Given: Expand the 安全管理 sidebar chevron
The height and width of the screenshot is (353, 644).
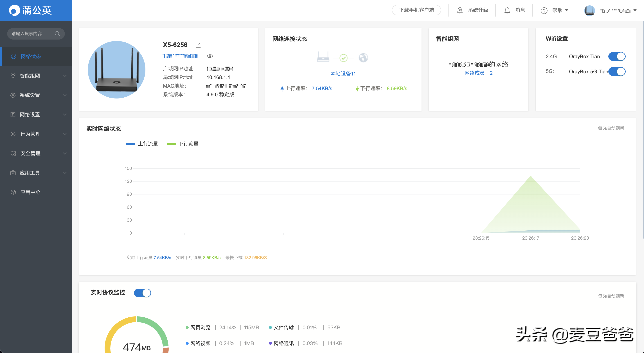Looking at the screenshot, I should pos(65,153).
